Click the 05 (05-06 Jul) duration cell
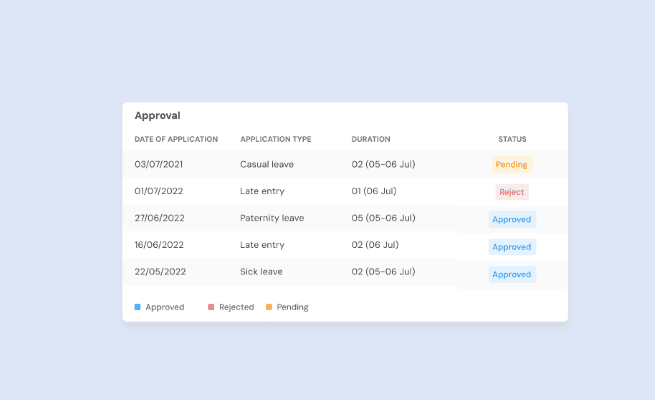Viewport: 655px width, 400px height. coord(383,218)
